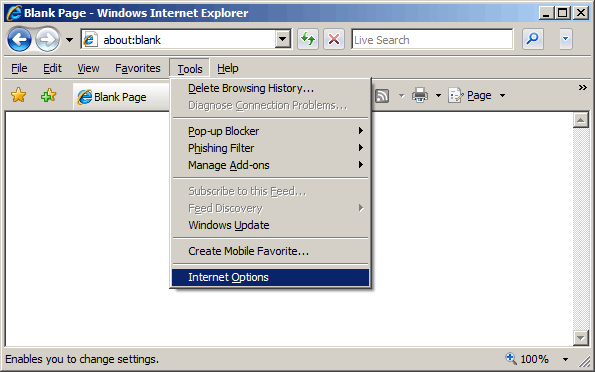Click the 100% zoom level text

point(534,359)
